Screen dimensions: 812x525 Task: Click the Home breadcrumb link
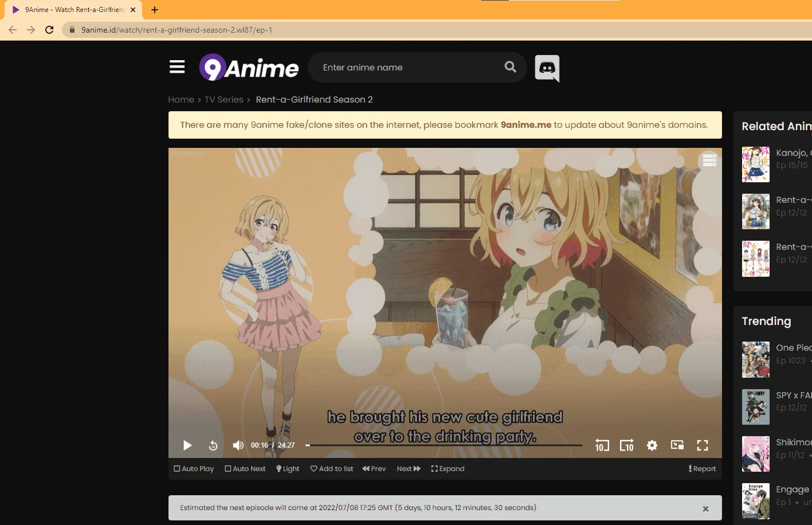point(181,100)
